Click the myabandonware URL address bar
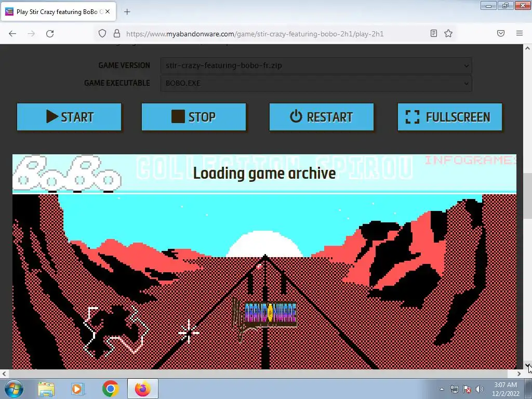532x399 pixels. tap(255, 34)
